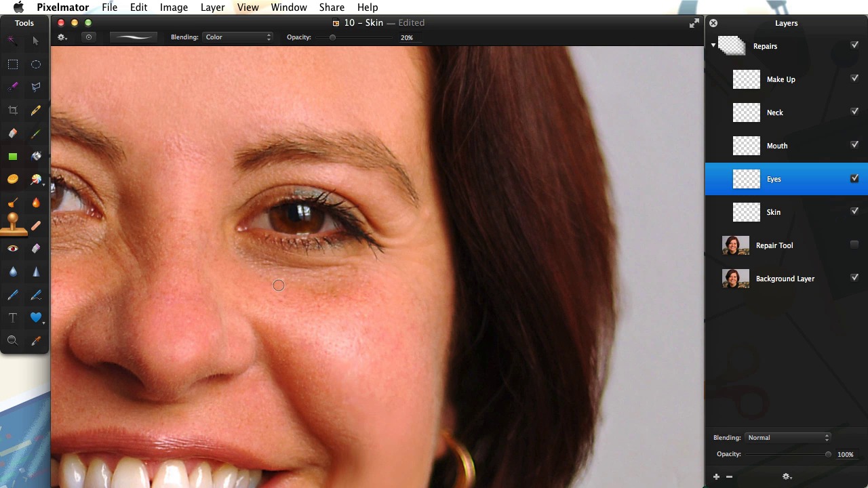This screenshot has width=868, height=488.
Task: Open the brush stroke preset picker
Action: pos(133,37)
